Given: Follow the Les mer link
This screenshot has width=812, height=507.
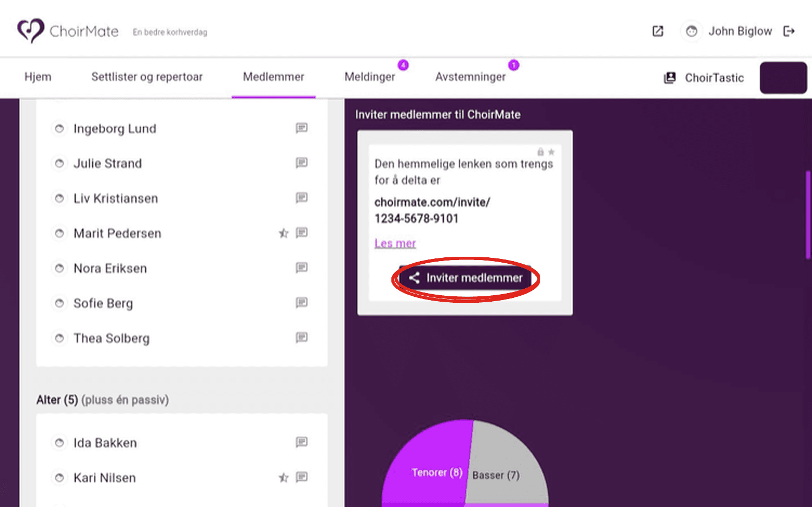Looking at the screenshot, I should click(x=395, y=243).
